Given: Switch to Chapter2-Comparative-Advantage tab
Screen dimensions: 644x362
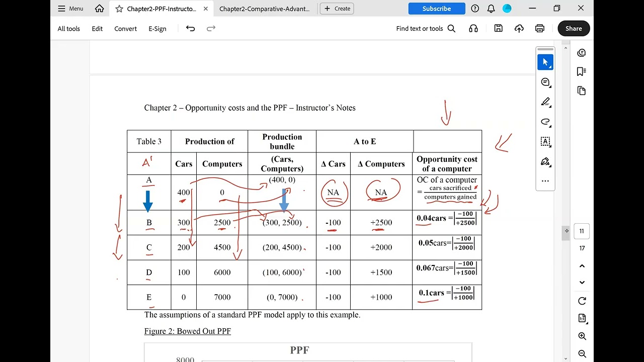Looking at the screenshot, I should (x=265, y=9).
